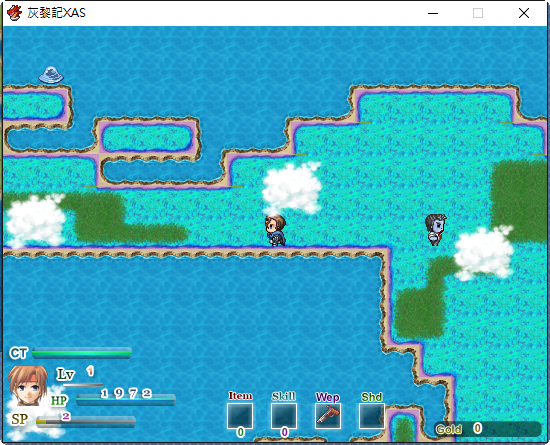Click the item count 0 below the Item slot
Screen dimensions: 550x445
(240, 432)
